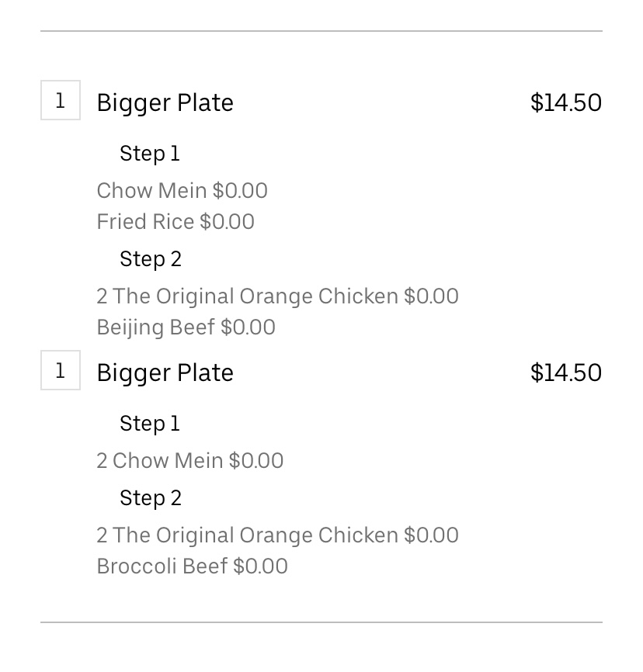Select the Fried Rice name text
The height and width of the screenshot is (672, 643).
pos(145,222)
